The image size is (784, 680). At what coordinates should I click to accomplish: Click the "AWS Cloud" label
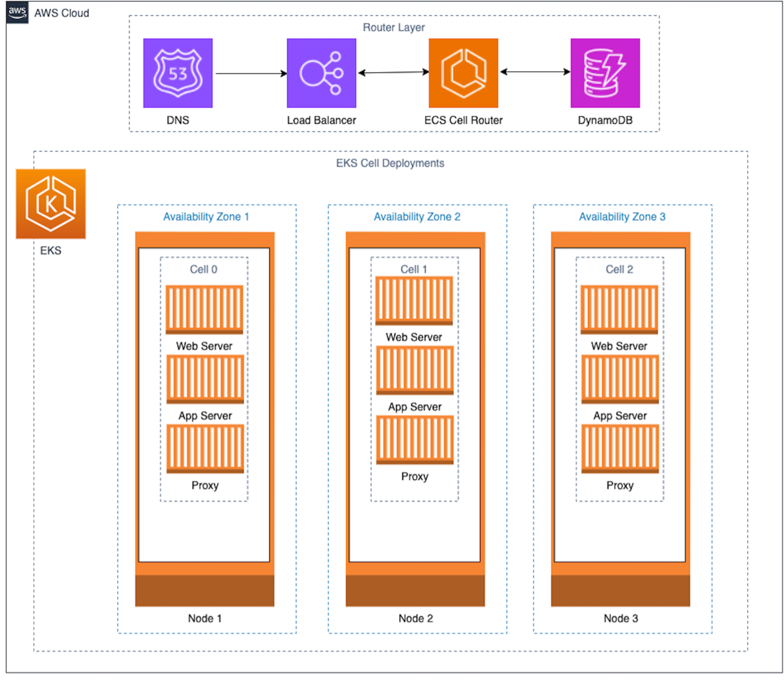point(62,13)
